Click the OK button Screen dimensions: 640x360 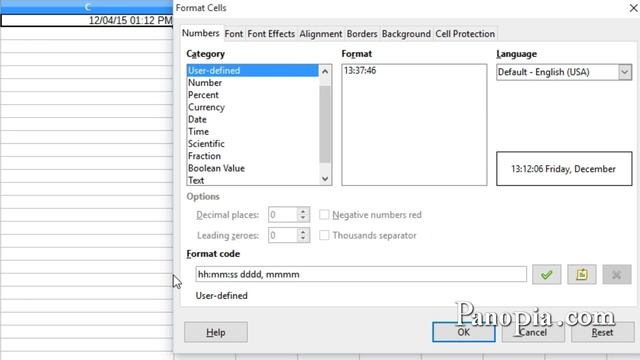[464, 332]
